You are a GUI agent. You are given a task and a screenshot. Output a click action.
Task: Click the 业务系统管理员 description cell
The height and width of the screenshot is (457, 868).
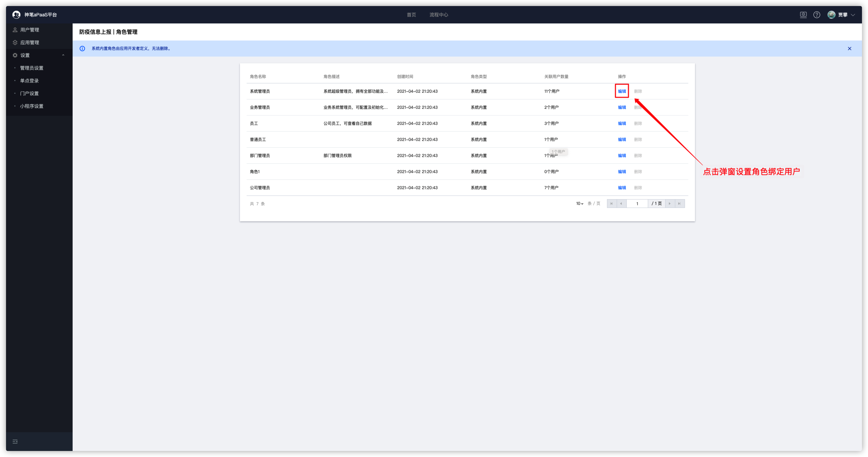356,107
